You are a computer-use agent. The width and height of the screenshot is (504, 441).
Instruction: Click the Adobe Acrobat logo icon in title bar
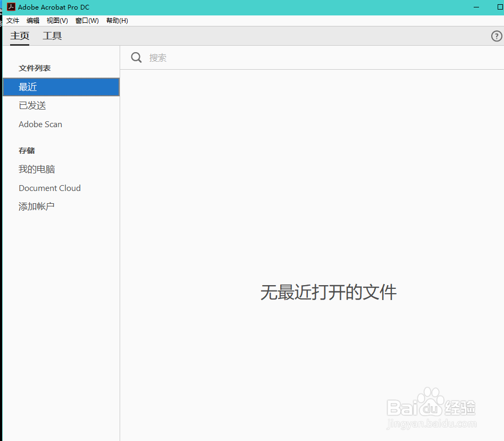11,7
